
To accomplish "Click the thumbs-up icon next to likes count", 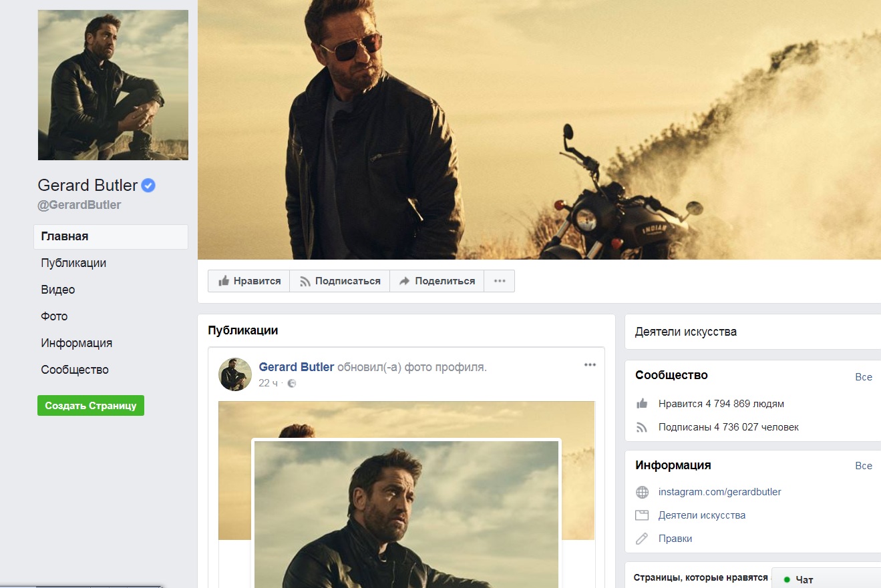I will coord(642,404).
